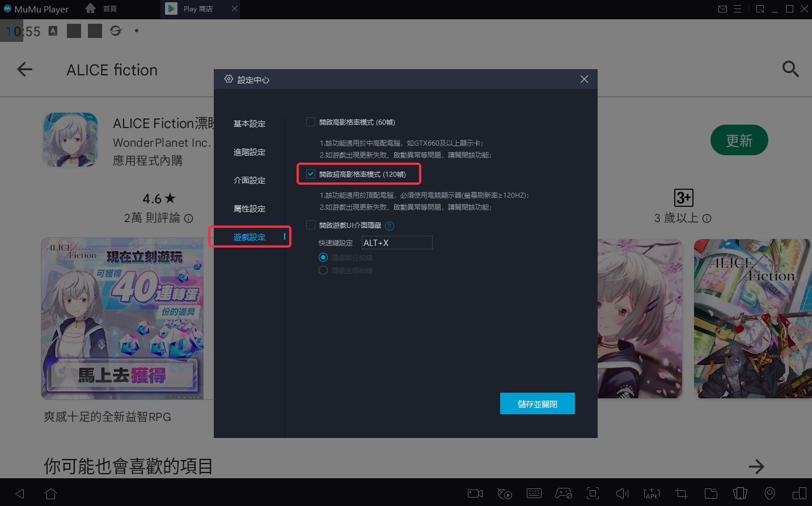This screenshot has height=506, width=812.
Task: Click the green 更新 button
Action: coord(739,140)
